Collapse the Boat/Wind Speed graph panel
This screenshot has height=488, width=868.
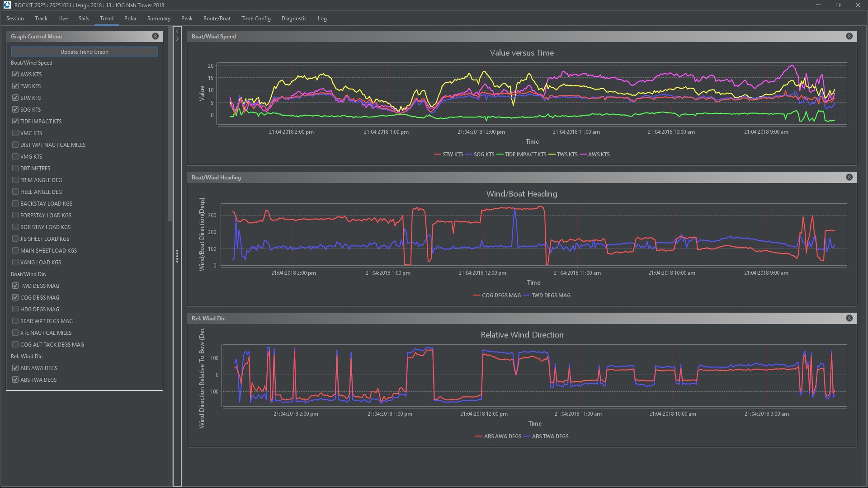click(849, 36)
